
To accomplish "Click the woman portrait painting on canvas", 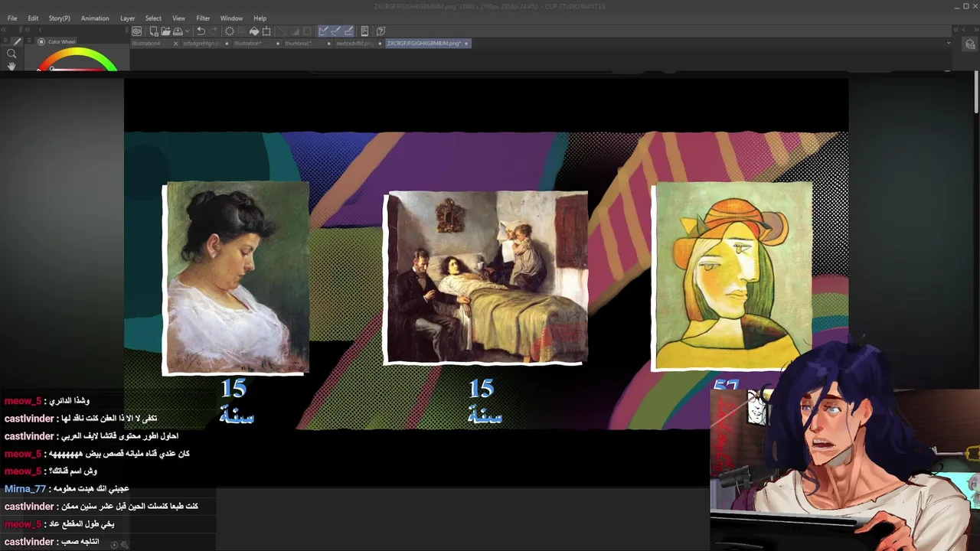I will [x=236, y=278].
